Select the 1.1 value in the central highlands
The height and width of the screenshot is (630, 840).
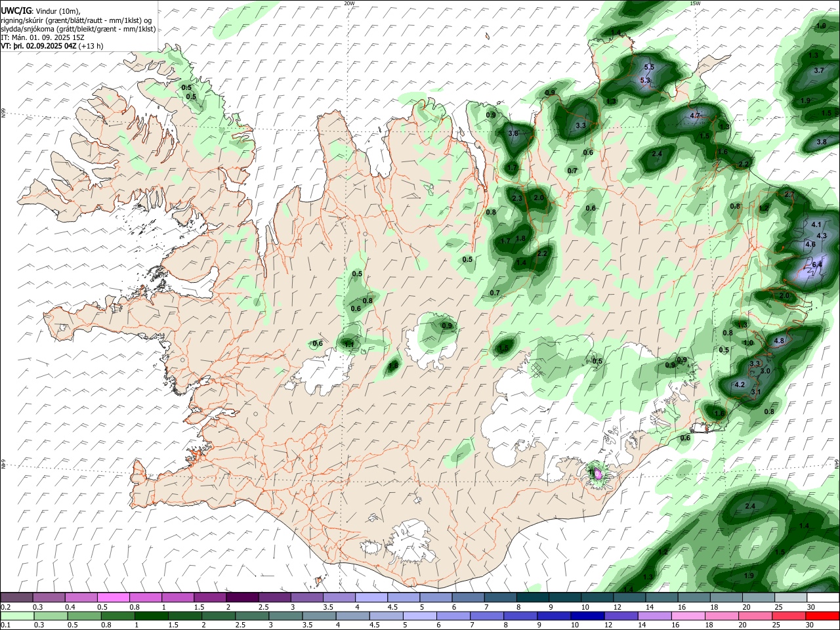click(x=349, y=344)
